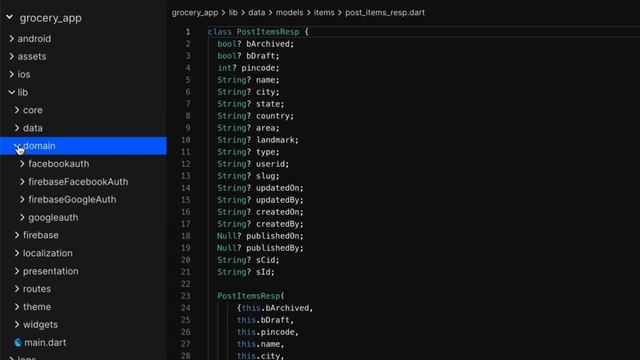This screenshot has height=360, width=640.
Task: Select the presentation folder label
Action: coord(51,271)
